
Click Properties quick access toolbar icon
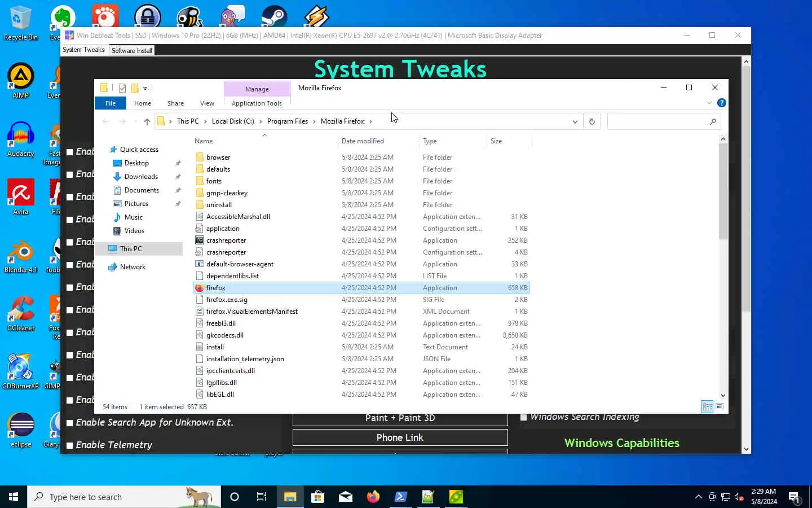tap(122, 88)
